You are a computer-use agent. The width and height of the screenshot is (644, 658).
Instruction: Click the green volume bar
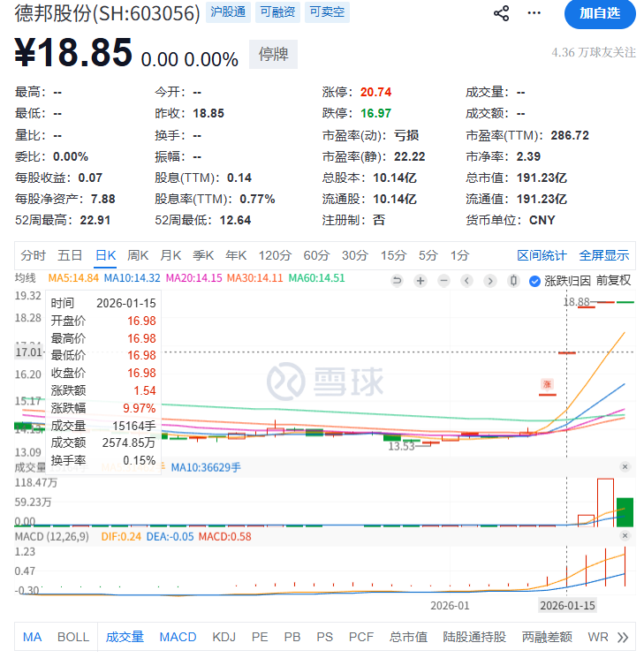(x=625, y=512)
